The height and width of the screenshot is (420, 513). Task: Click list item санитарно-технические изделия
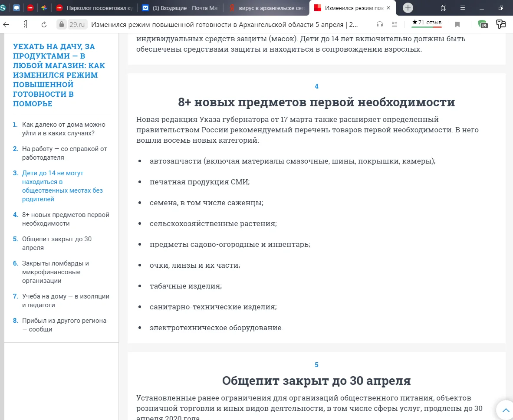[213, 307]
